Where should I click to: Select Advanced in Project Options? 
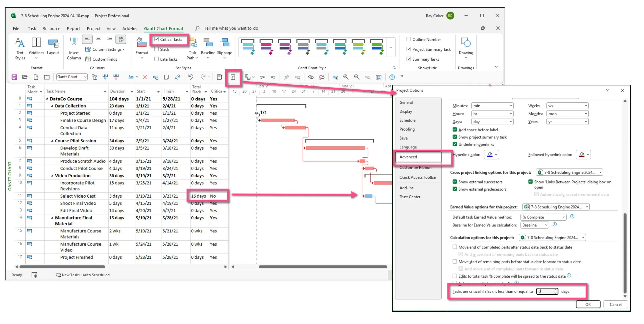coord(418,157)
